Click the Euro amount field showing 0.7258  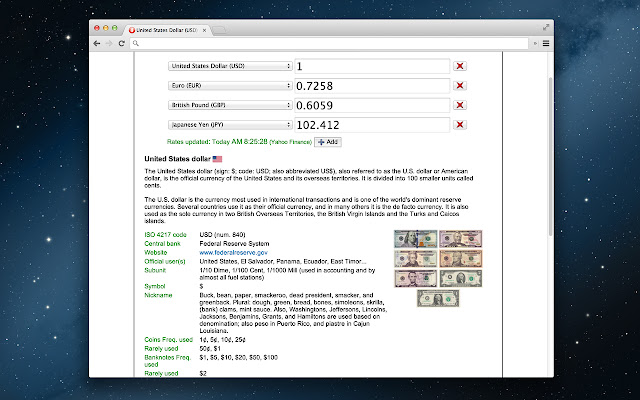pos(372,86)
